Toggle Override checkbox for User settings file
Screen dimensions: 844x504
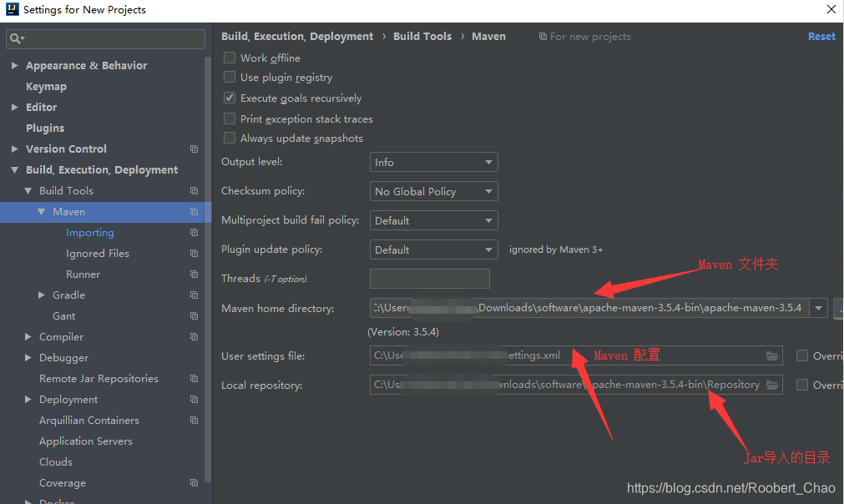point(802,355)
